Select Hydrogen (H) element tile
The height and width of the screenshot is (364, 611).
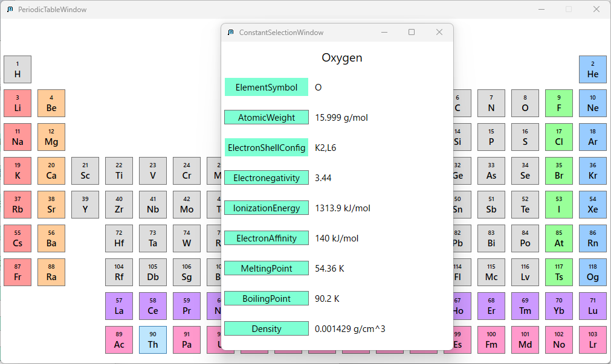[x=18, y=69]
